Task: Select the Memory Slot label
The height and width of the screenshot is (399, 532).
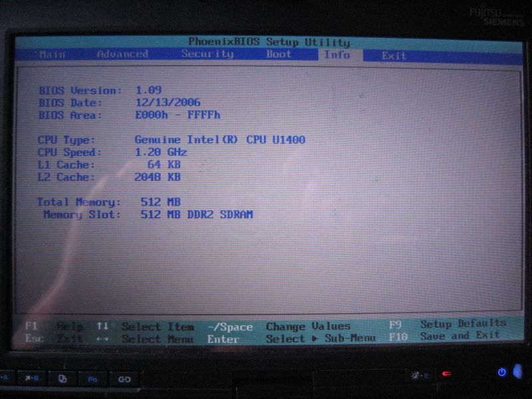Action: tap(82, 215)
